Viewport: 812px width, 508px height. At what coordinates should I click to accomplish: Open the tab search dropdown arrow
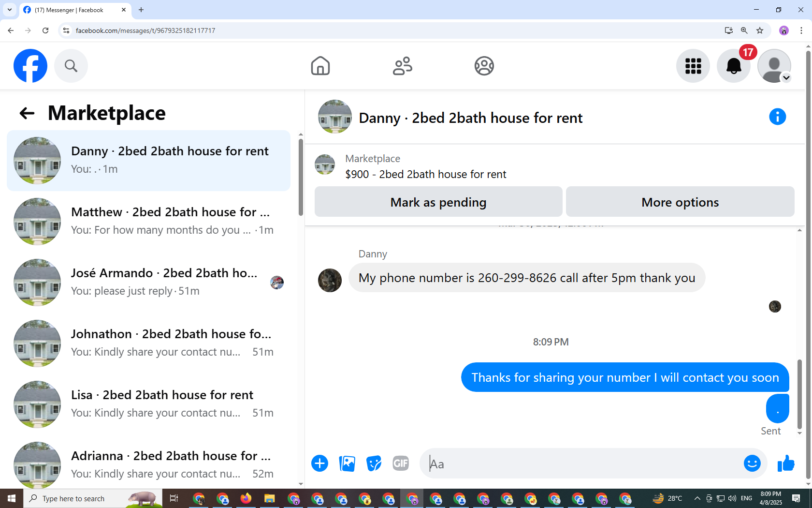point(10,10)
